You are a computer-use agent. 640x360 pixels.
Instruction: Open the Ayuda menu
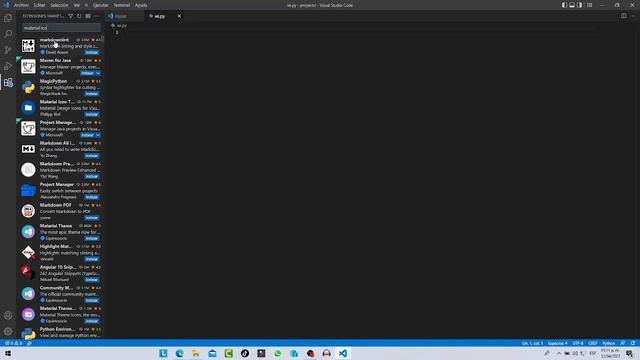[x=141, y=5]
